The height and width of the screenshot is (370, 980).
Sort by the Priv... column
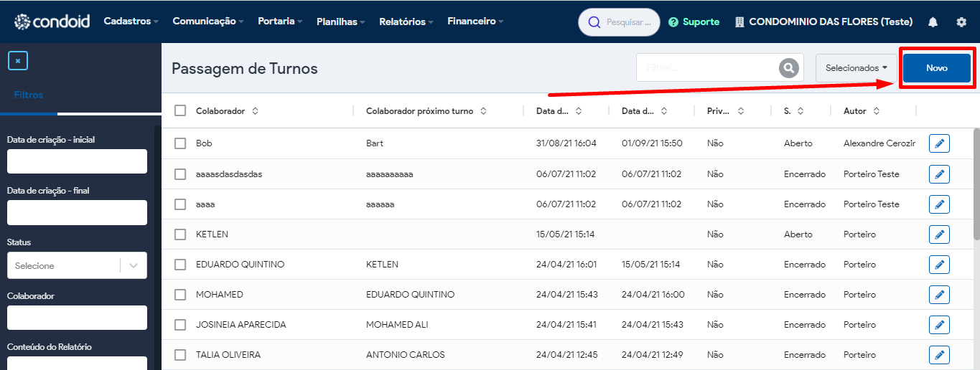click(x=741, y=111)
